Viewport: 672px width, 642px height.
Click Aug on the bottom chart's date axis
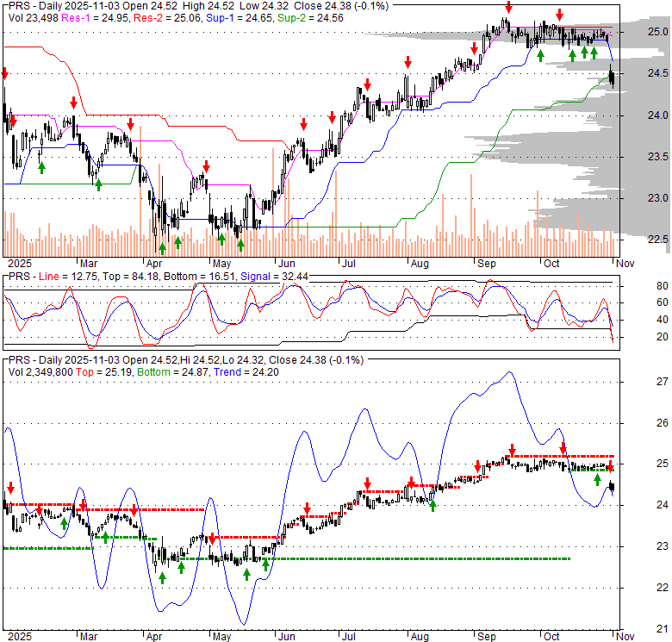[420, 637]
